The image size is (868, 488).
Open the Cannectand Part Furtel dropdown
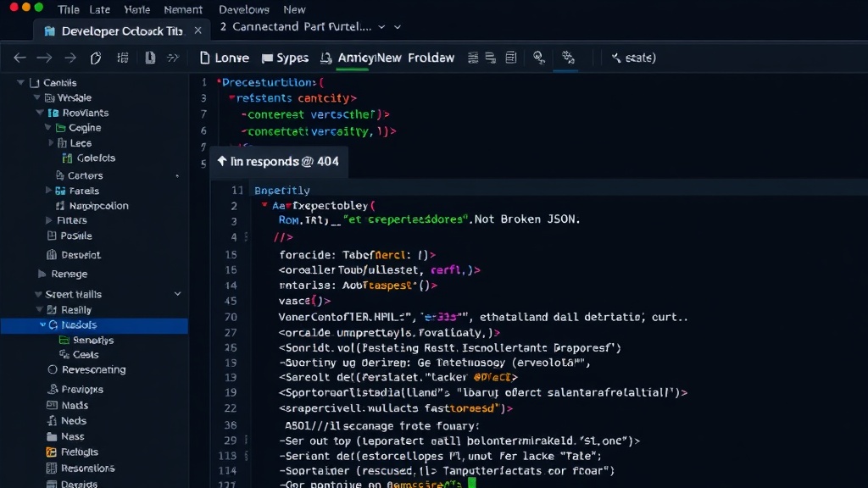coord(381,27)
